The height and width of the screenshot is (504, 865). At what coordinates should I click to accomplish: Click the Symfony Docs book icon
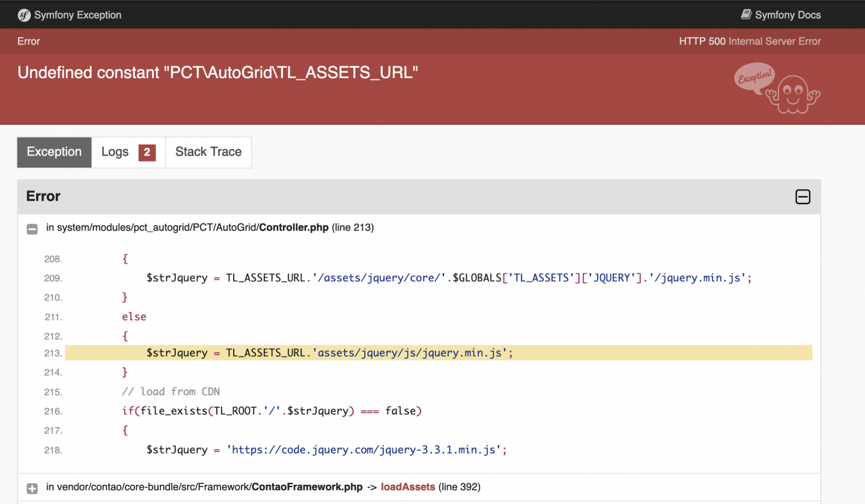click(746, 14)
